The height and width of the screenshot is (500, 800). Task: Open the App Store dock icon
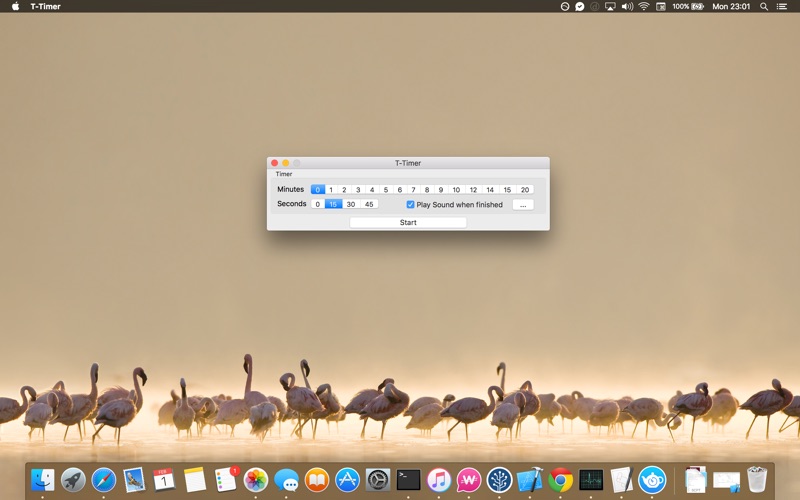(347, 480)
